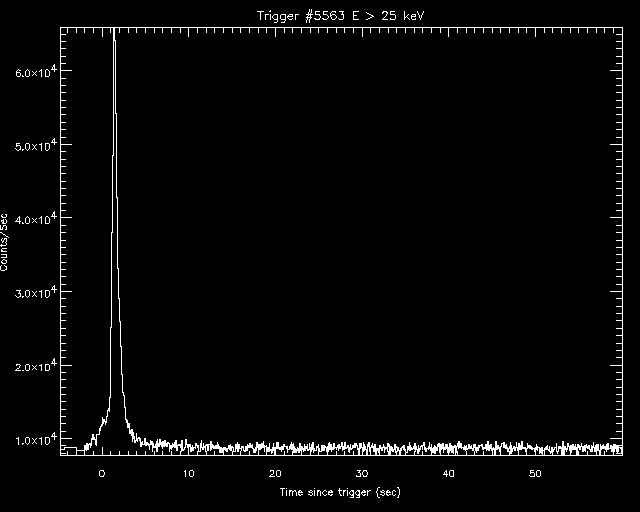
Task: Click the y-axis tick label 2.0×10^4
Action: point(35,366)
